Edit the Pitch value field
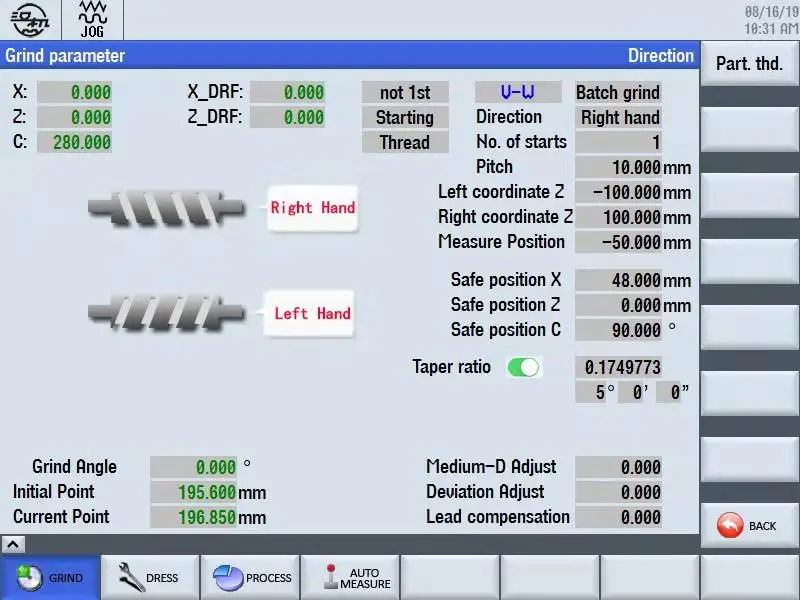Viewport: 800px width, 600px height. [x=618, y=167]
